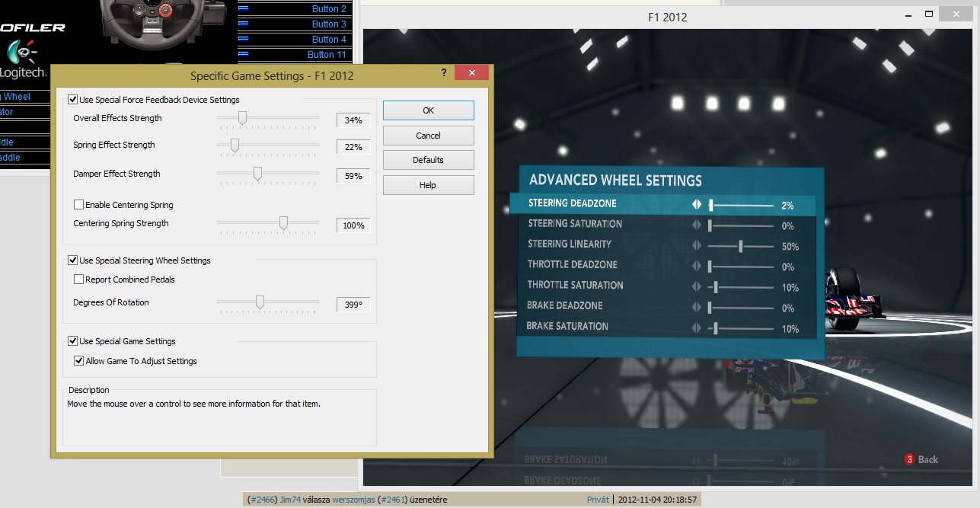Click the Brake Deadzone arrows icon
Screen dimensions: 980x508
696,308
